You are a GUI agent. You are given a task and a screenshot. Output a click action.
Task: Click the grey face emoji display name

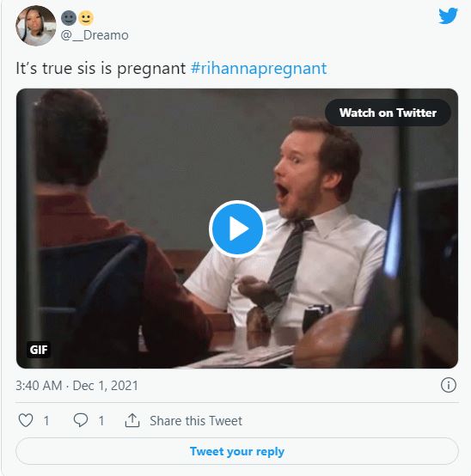click(x=69, y=18)
